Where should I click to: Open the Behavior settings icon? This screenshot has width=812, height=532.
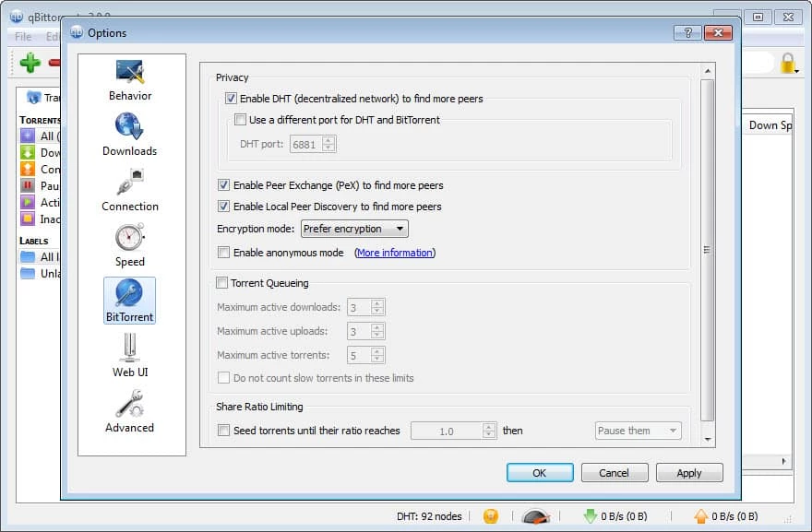(x=130, y=72)
